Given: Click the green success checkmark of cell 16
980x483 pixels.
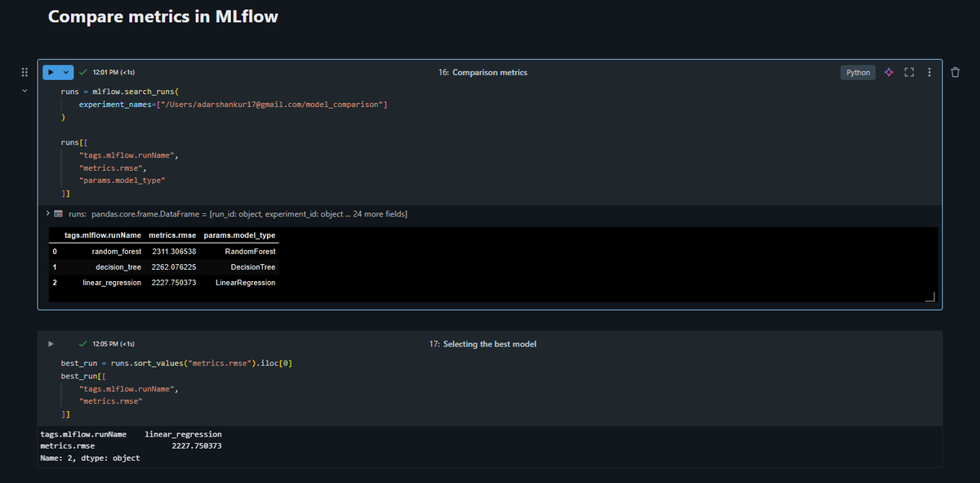Looking at the screenshot, I should pos(83,73).
